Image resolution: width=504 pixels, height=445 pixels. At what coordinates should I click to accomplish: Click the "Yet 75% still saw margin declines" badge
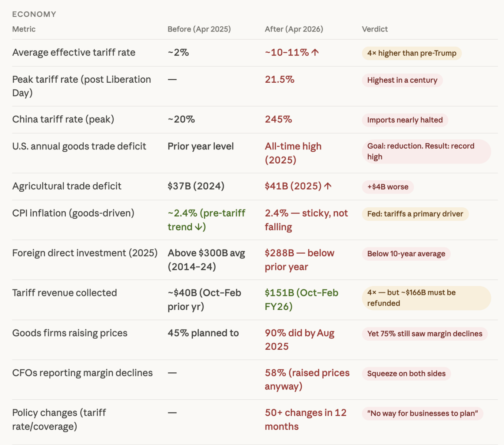[425, 334]
